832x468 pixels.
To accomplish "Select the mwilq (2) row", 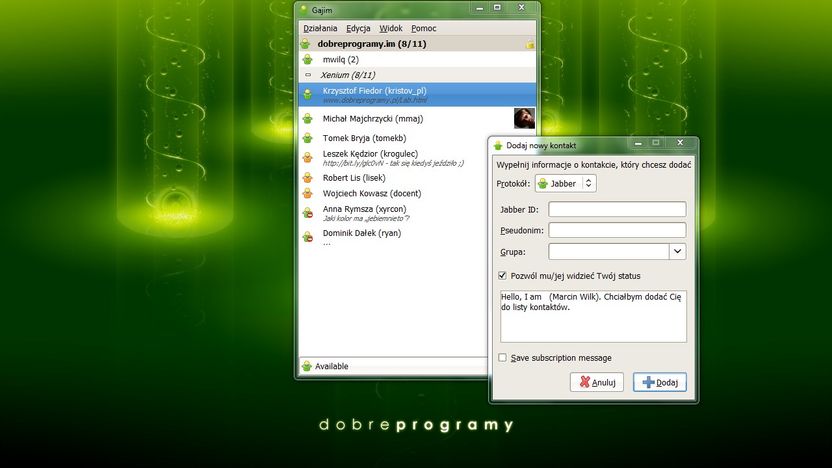I will pyautogui.click(x=417, y=59).
